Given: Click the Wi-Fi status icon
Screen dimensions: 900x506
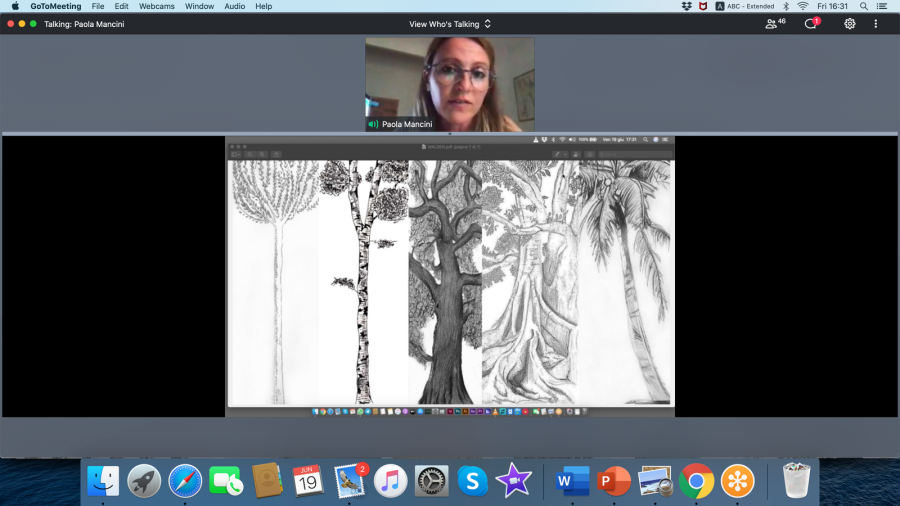Looking at the screenshot, I should 803,6.
